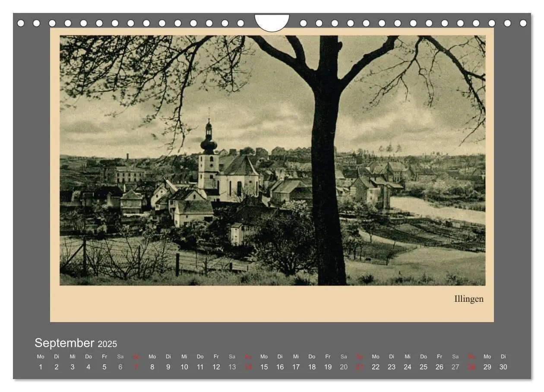
Task: Select date 10 in the calendar
Action: pos(184,367)
